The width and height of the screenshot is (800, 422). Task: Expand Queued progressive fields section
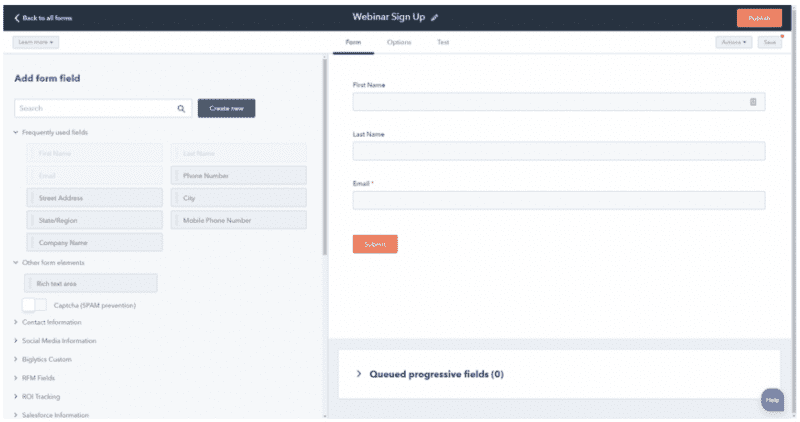pyautogui.click(x=359, y=374)
